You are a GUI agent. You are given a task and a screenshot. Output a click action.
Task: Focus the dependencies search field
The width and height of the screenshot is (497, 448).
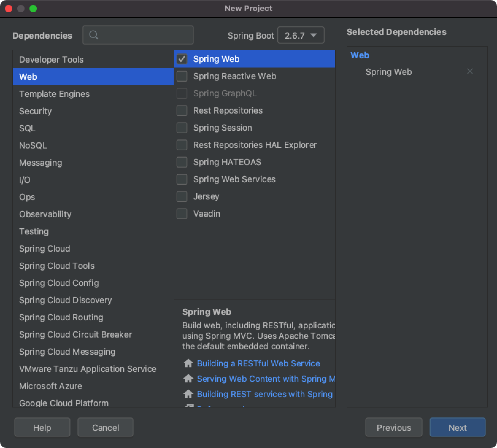pos(144,35)
